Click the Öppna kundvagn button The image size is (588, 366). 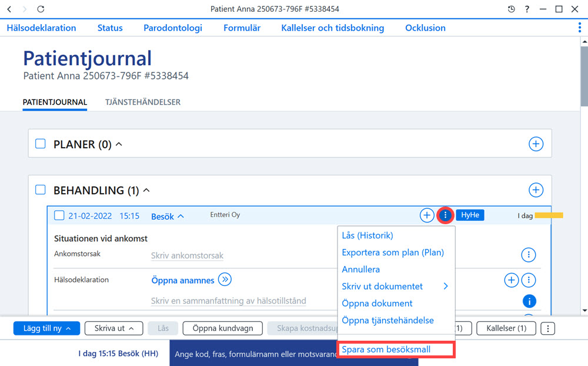(x=223, y=328)
